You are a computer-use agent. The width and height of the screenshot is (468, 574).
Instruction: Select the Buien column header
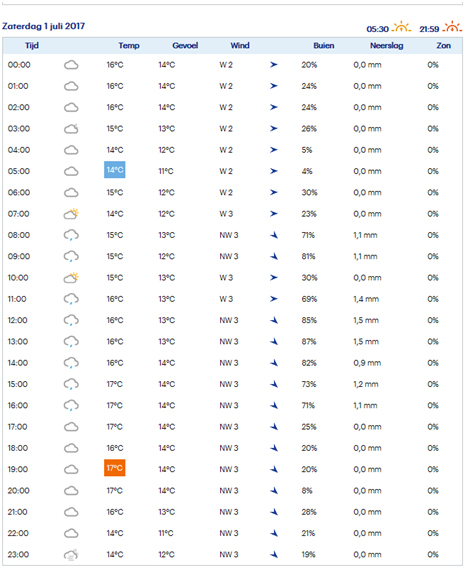click(x=324, y=46)
